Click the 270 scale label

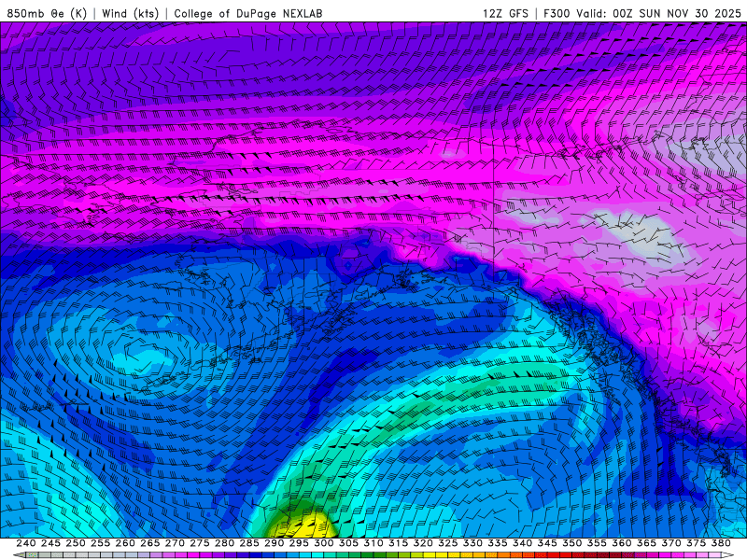[175, 543]
